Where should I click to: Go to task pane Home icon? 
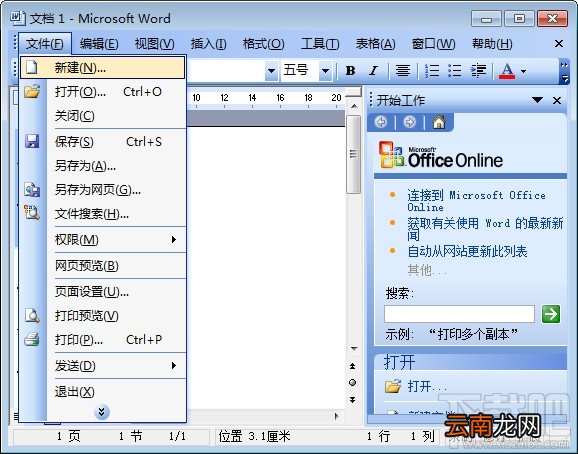(x=439, y=122)
